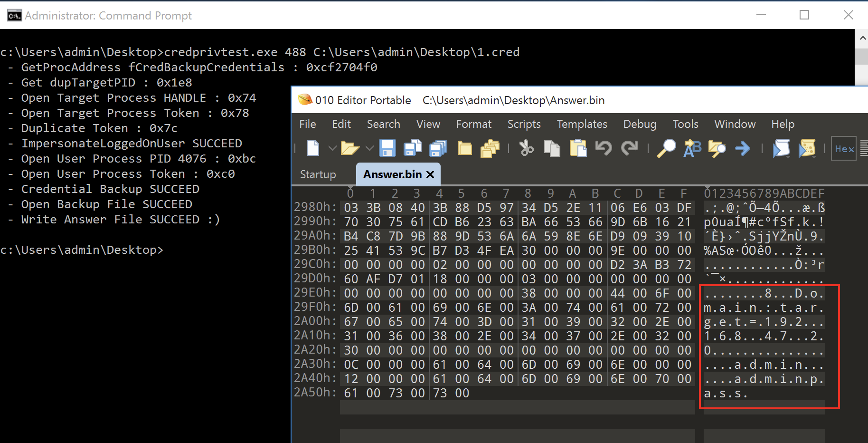Image resolution: width=868 pixels, height=443 pixels.
Task: Open the Format menu
Action: coord(474,124)
